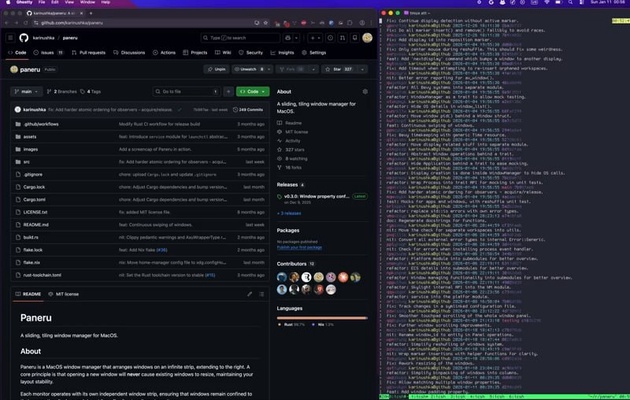Screen dimensions: 630x400
Task: Click the macOS Spotlight search icon
Action: click(x=570, y=2)
